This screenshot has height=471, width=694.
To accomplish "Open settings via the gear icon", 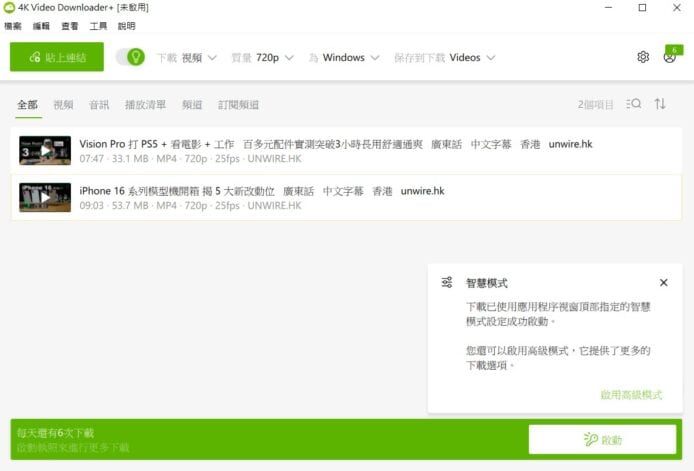I will click(x=643, y=57).
